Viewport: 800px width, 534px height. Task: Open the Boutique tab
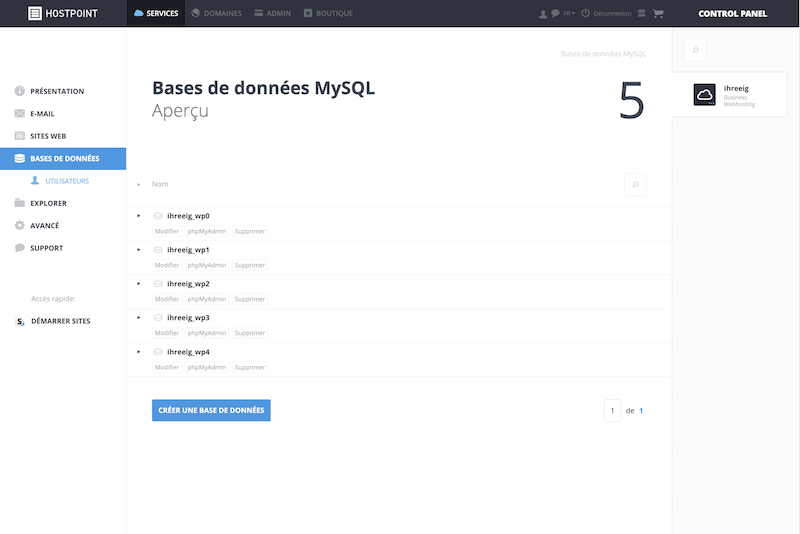pyautogui.click(x=328, y=13)
